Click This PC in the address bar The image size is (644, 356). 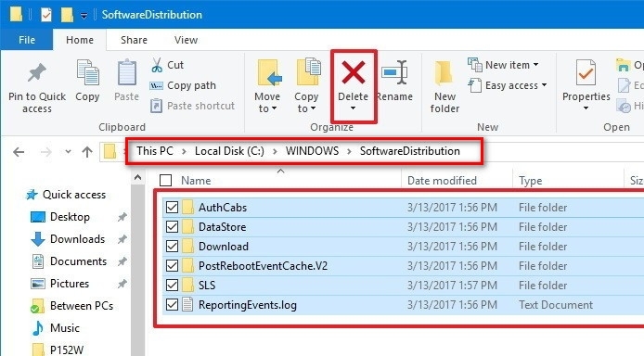(155, 151)
